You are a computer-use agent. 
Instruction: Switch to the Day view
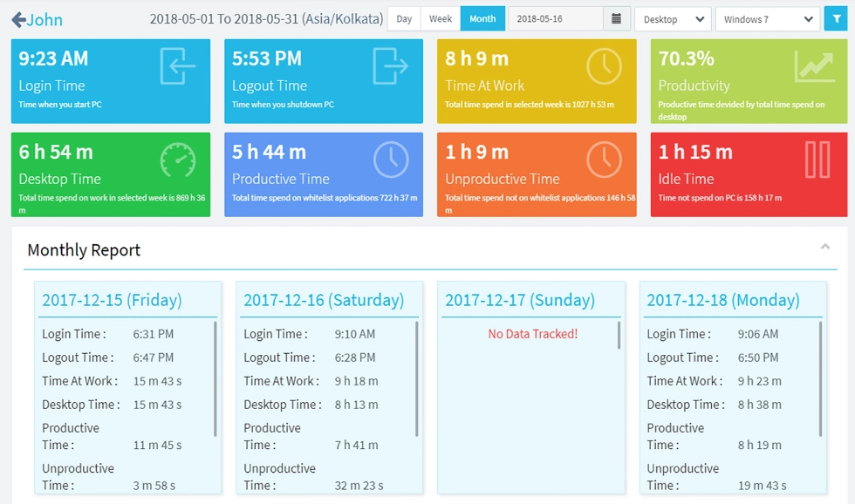[403, 17]
